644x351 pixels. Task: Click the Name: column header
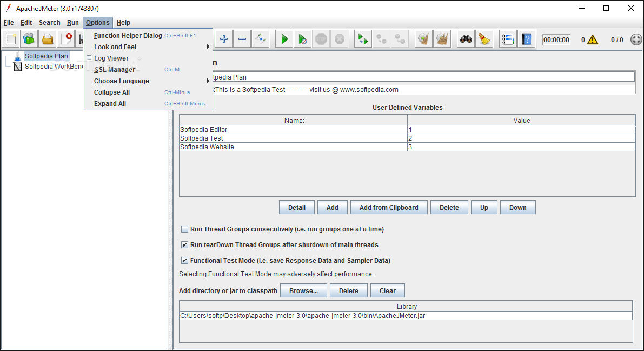click(294, 120)
